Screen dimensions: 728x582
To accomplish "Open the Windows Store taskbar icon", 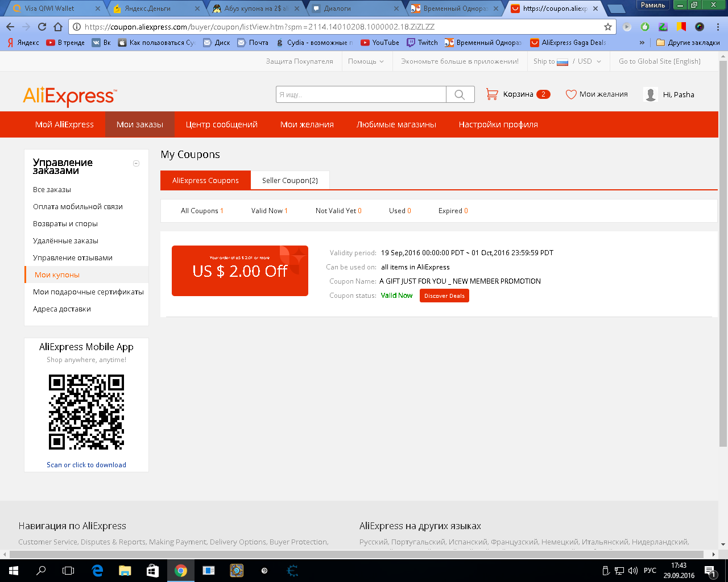I will click(153, 571).
